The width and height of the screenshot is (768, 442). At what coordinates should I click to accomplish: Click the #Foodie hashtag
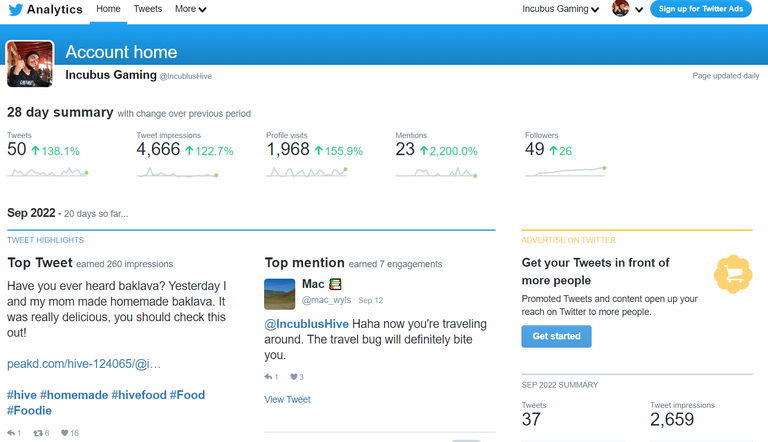pos(29,411)
